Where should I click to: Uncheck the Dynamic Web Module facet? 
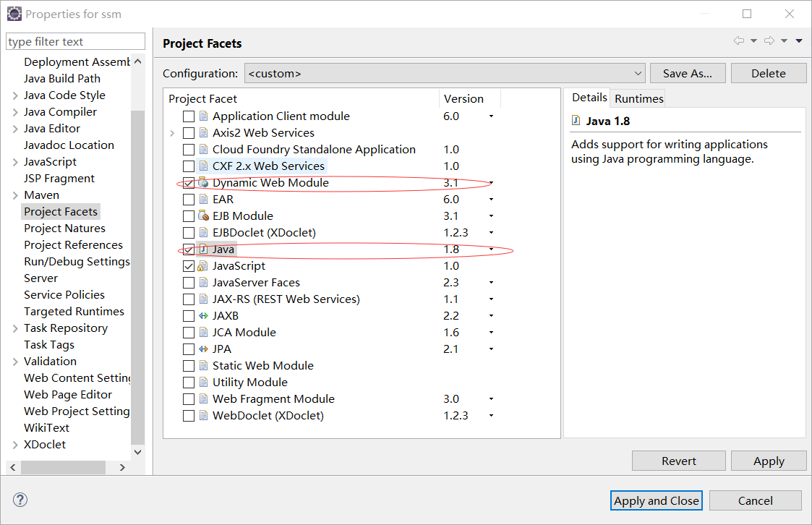tap(189, 183)
